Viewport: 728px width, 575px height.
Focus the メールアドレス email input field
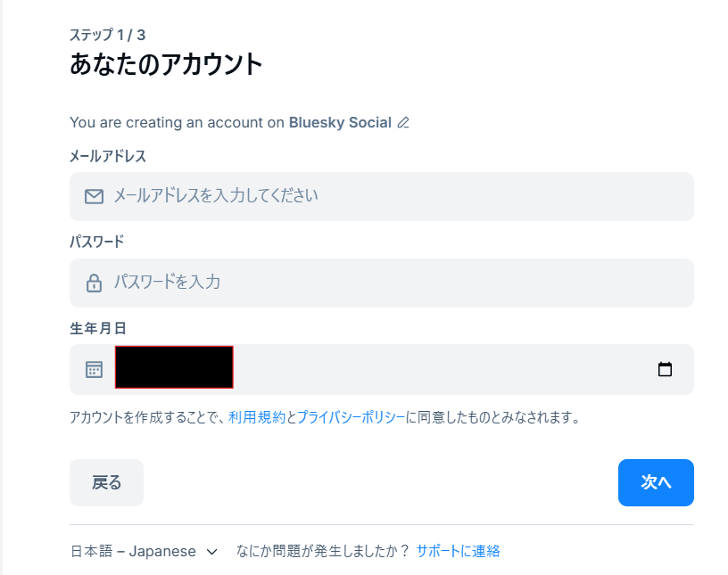(393, 196)
